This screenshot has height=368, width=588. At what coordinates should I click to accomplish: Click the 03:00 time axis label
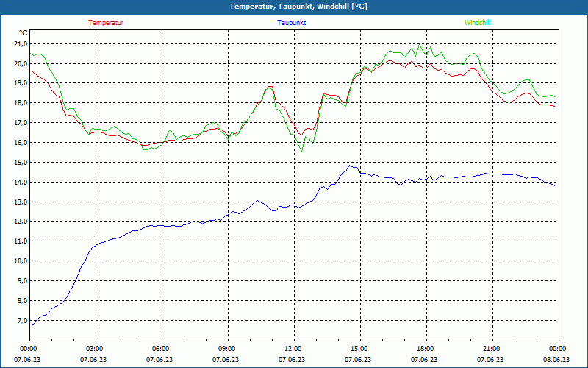pos(96,349)
